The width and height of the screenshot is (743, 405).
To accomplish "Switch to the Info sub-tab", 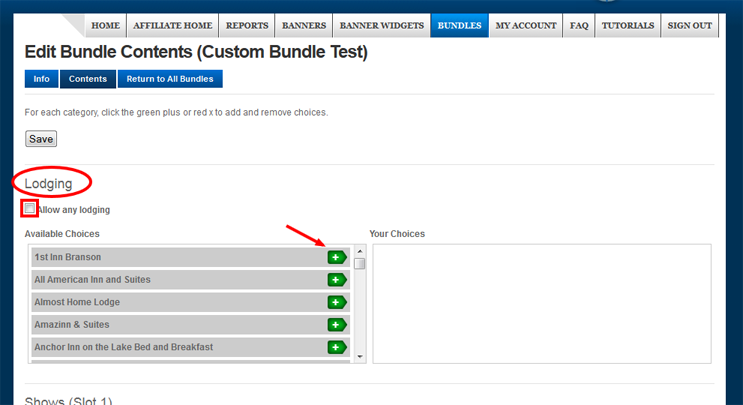I will coord(41,79).
